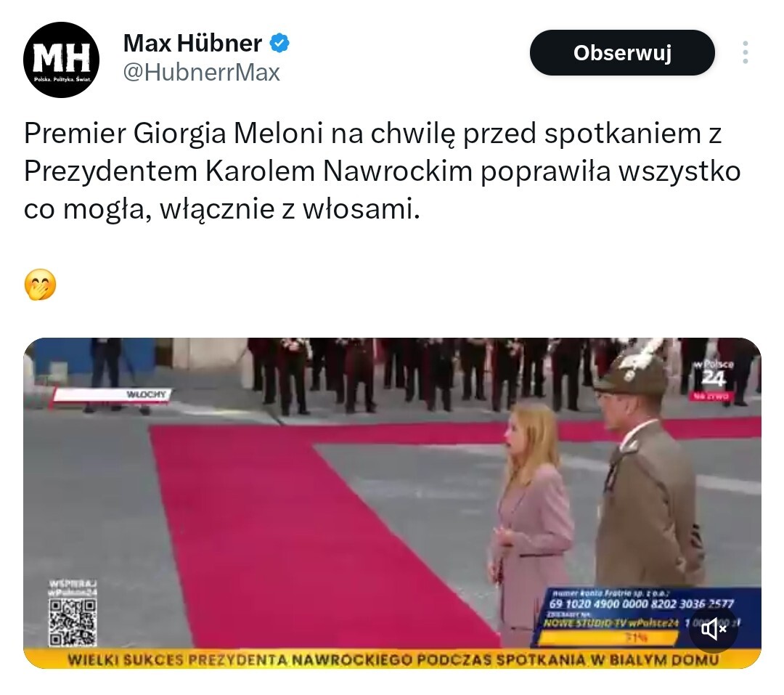Click the soldier with the feathered hat

click(x=648, y=471)
